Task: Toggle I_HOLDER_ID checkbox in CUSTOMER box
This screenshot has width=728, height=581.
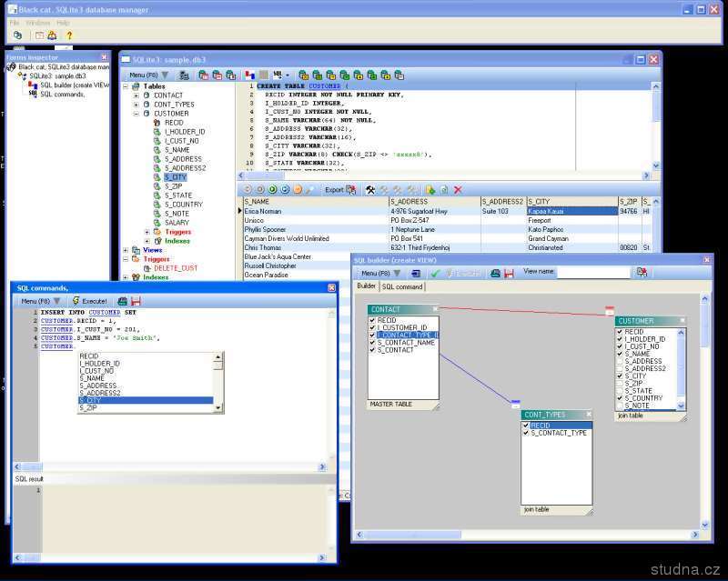Action: (620, 339)
